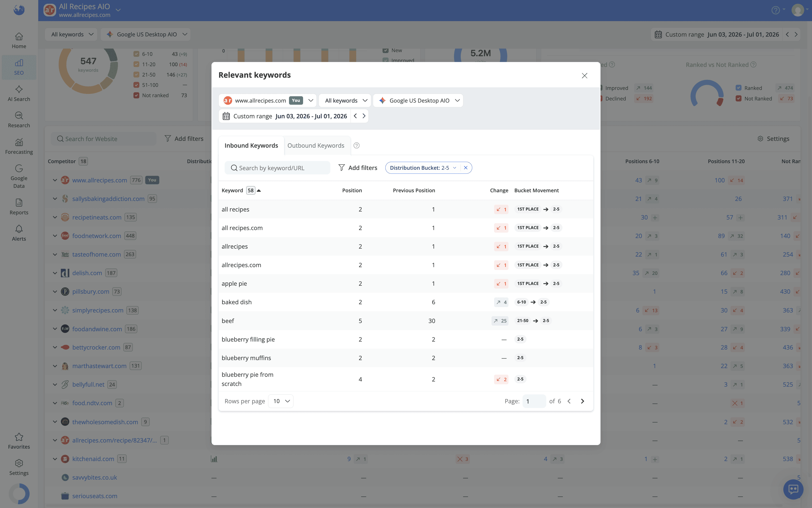Open Rows per page dropdown
812x508 pixels.
click(x=281, y=401)
